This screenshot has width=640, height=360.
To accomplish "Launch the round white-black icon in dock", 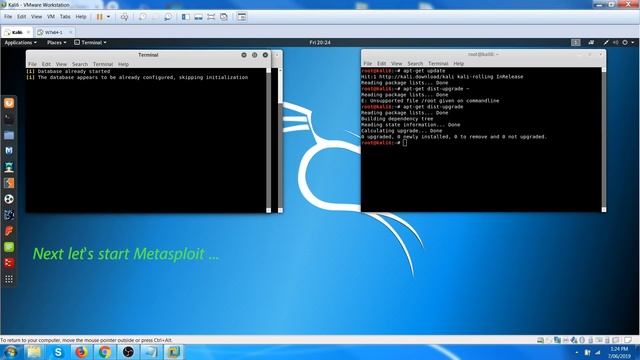I will (9, 199).
